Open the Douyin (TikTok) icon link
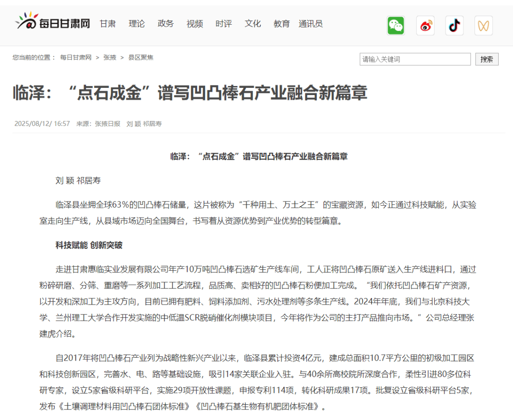This screenshot has width=513, height=420. coord(455,25)
